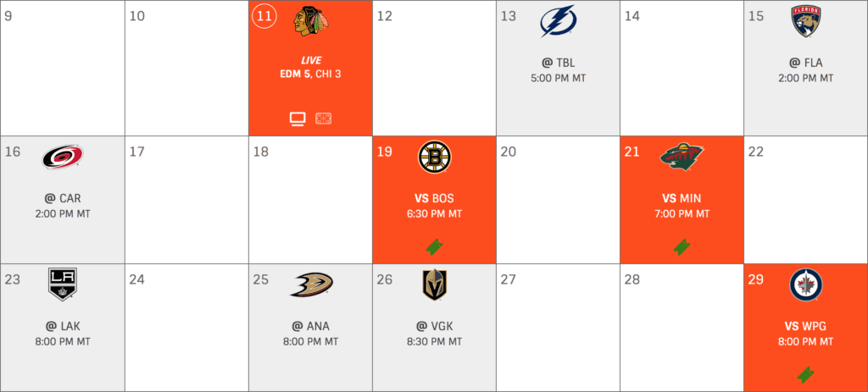Screen dimensions: 868x392
Task: Buy tickets for the Minnesota game
Action: point(682,247)
